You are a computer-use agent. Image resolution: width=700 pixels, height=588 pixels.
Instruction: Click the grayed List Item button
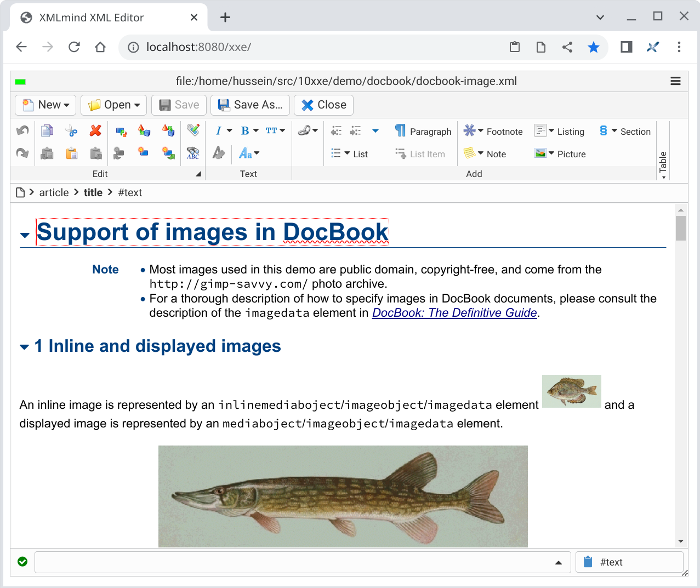coord(420,153)
